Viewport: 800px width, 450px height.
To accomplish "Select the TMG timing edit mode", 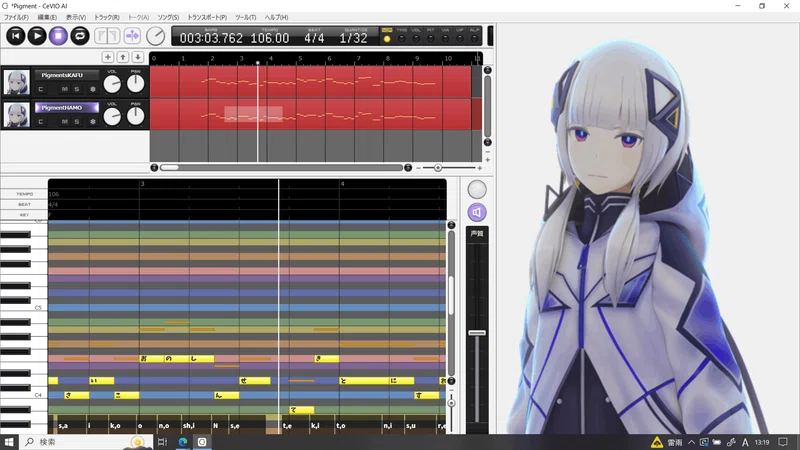I will pyautogui.click(x=402, y=39).
